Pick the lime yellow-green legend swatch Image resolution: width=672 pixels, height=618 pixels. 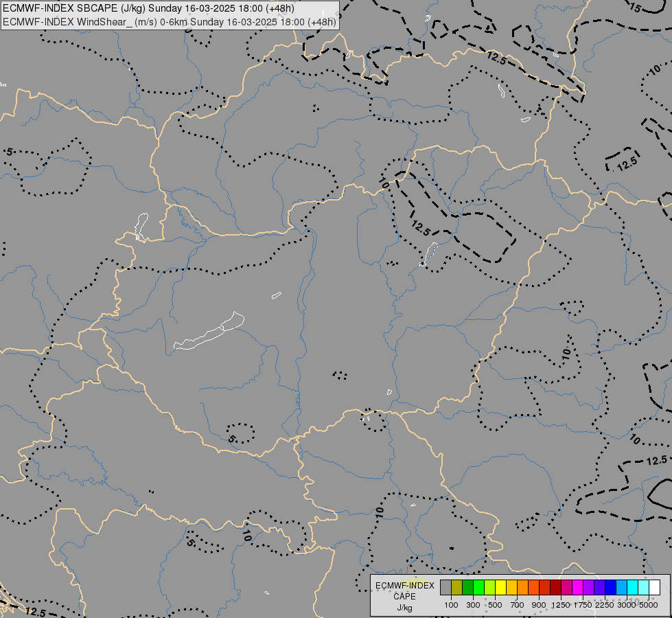490,587
